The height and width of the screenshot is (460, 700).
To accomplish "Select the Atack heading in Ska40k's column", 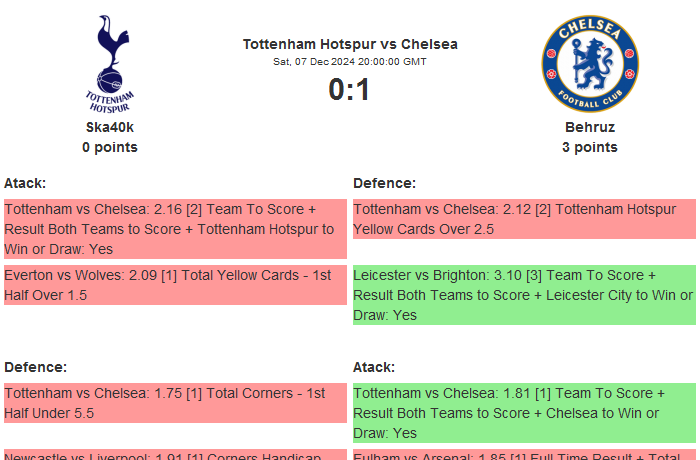I will click(x=25, y=183).
